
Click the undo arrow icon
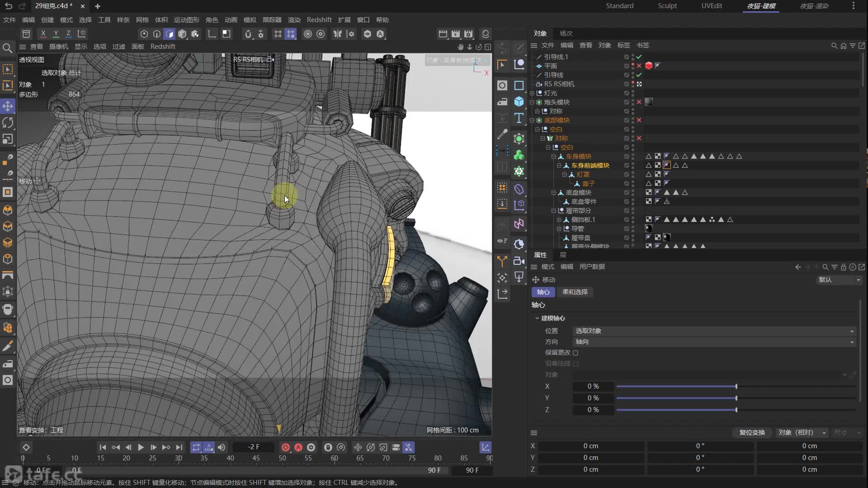(x=9, y=6)
